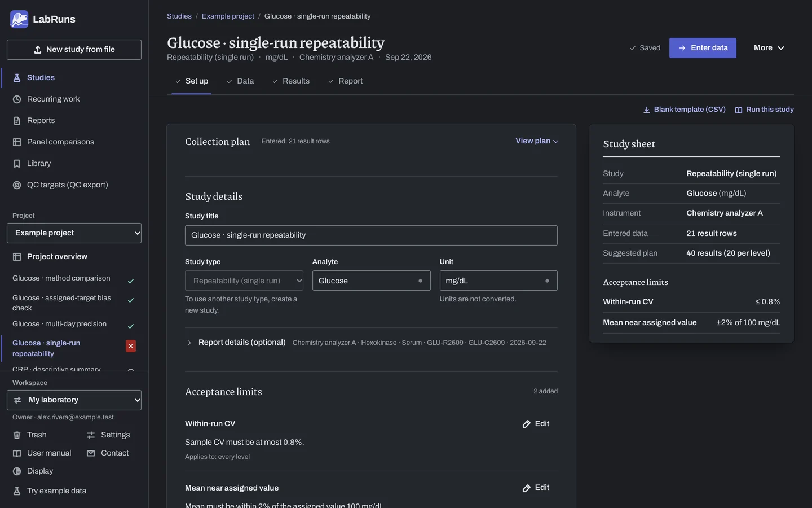
Task: Click the Study title input field
Action: pyautogui.click(x=371, y=235)
